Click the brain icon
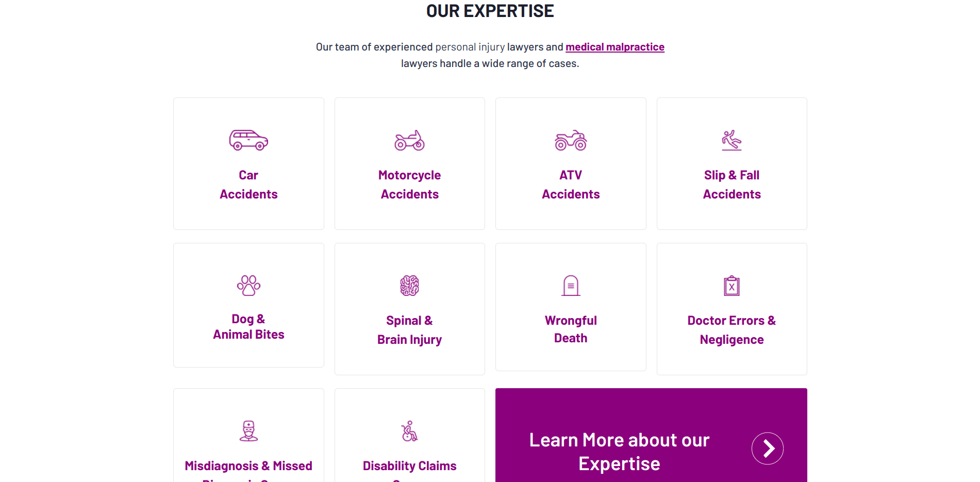Image resolution: width=980 pixels, height=482 pixels. tap(409, 286)
